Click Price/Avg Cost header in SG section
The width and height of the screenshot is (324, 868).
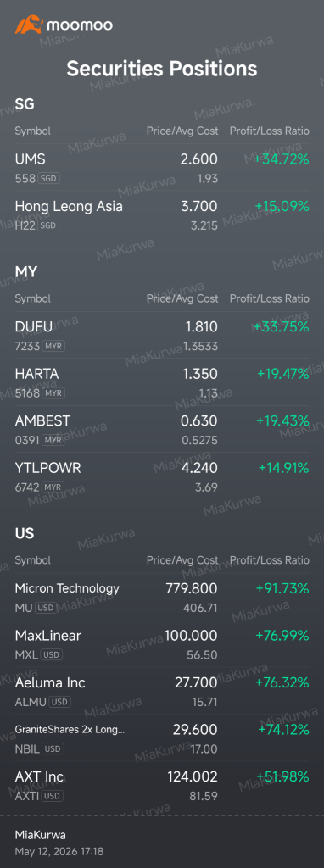[182, 131]
